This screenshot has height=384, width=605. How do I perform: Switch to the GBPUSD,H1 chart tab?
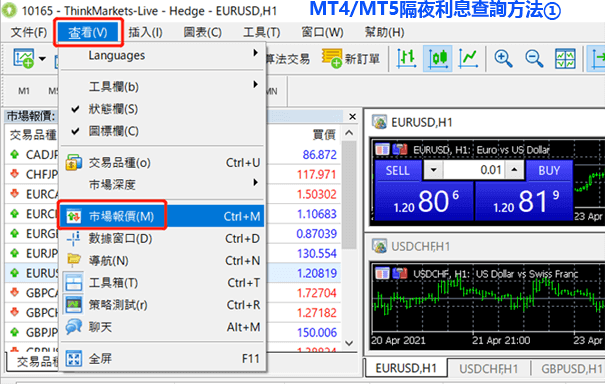[x=571, y=369]
